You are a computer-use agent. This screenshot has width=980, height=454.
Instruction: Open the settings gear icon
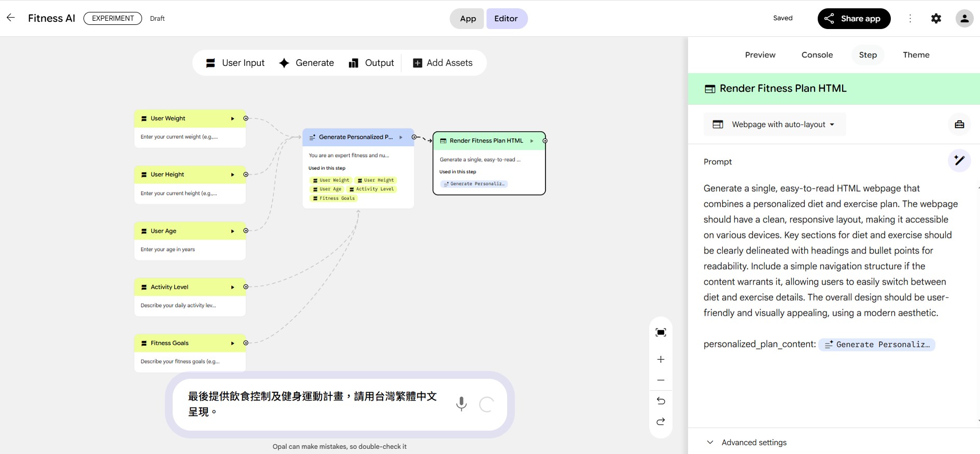click(936, 19)
